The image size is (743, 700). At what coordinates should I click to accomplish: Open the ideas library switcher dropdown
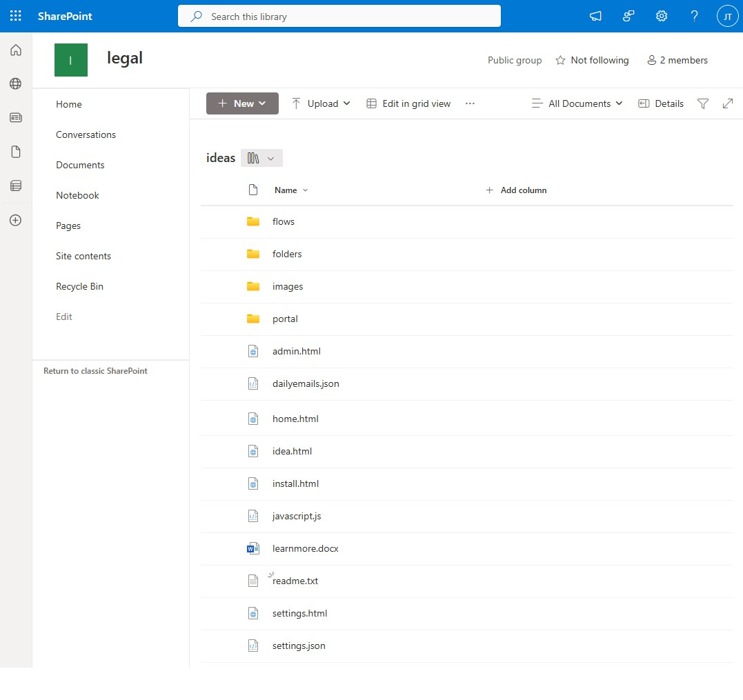(x=261, y=158)
